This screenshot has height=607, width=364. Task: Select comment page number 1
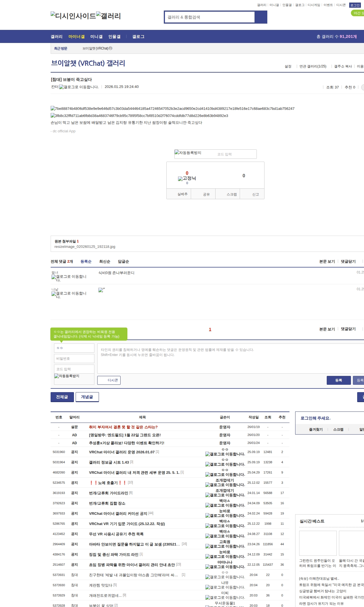click(210, 329)
